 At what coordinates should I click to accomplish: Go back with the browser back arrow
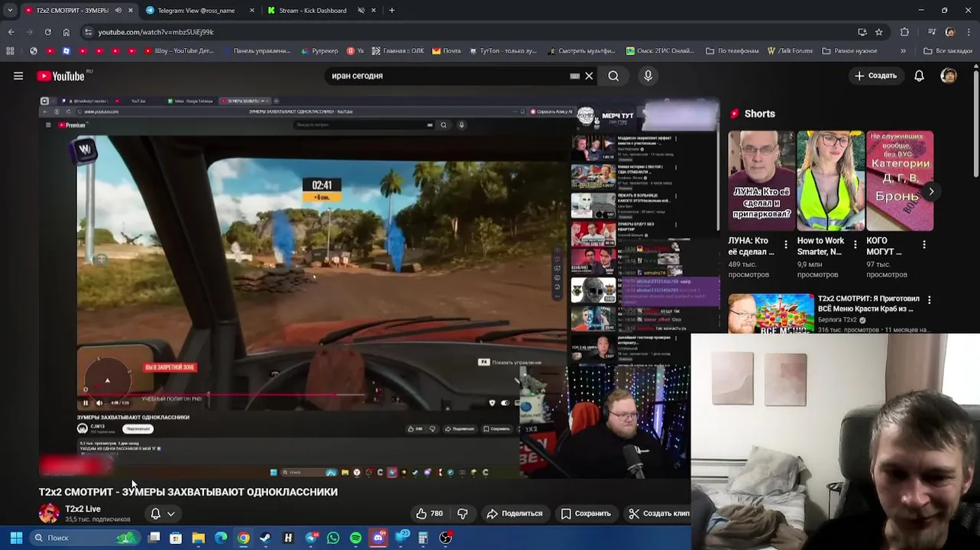[11, 32]
